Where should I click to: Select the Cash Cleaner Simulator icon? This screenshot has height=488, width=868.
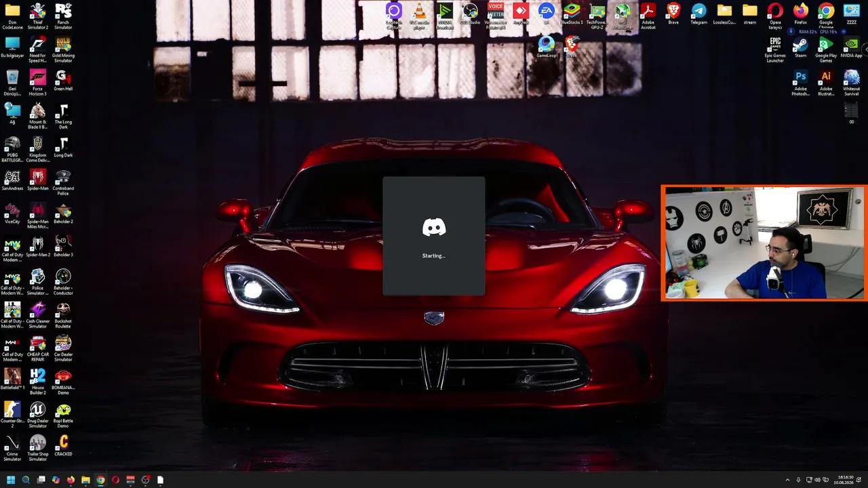[38, 315]
